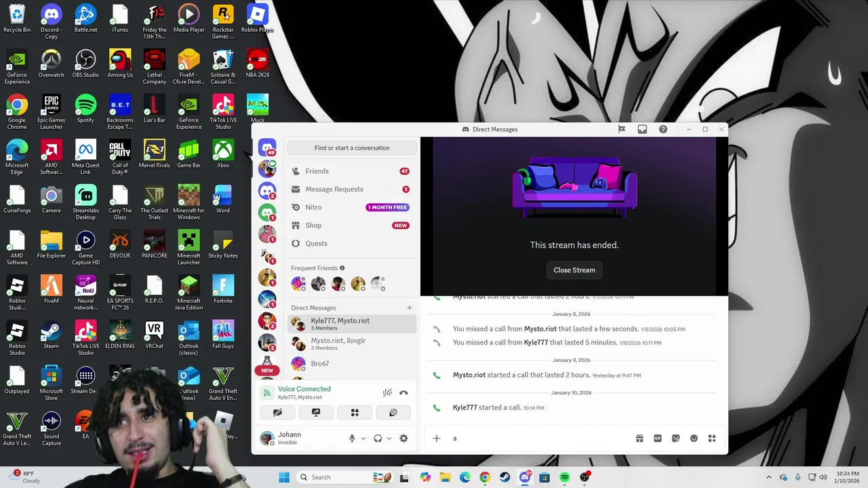Open Spotify from the taskbar
Viewport: 868px width, 488px height.
pyautogui.click(x=564, y=477)
